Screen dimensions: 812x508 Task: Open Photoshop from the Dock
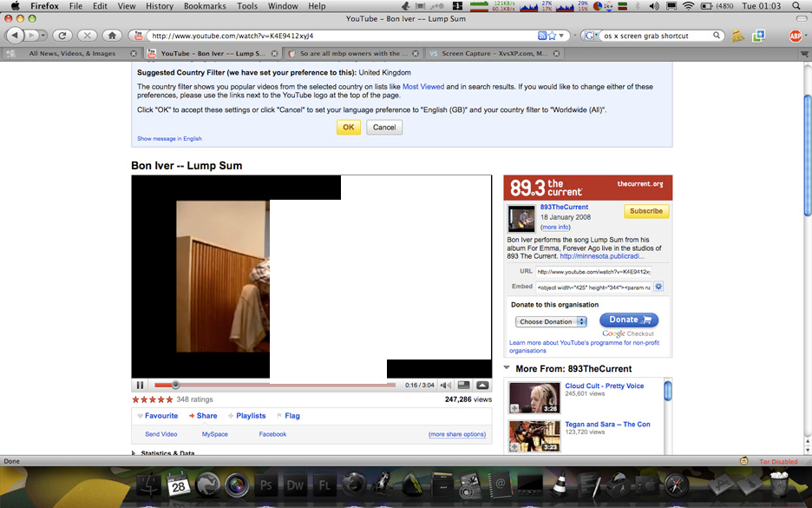pos(265,485)
